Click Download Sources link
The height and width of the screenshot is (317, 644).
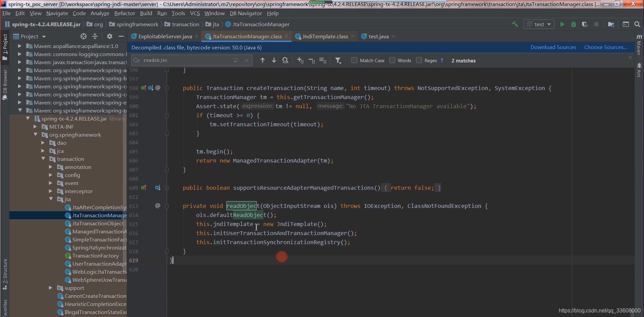click(x=553, y=47)
